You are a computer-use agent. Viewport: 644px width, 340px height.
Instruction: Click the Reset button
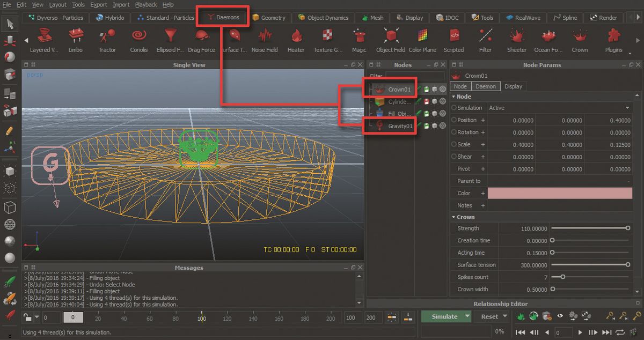click(489, 316)
